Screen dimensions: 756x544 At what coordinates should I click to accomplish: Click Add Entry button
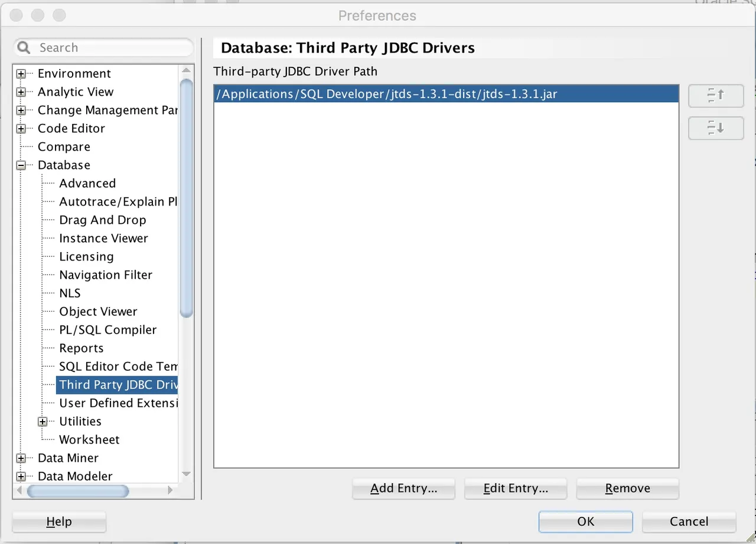tap(403, 488)
